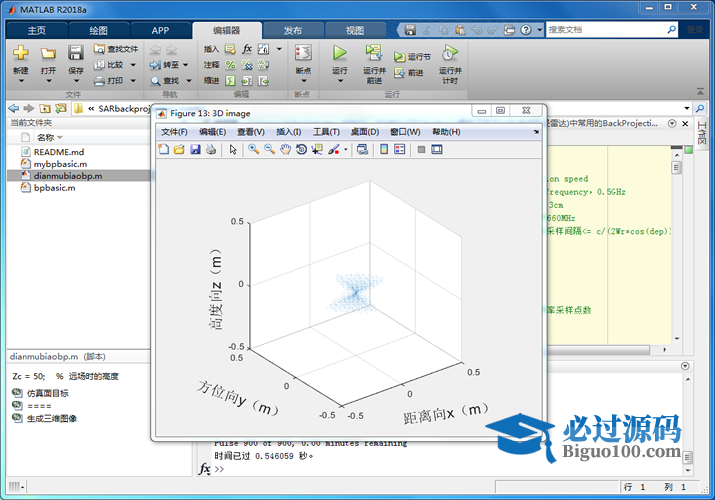The image size is (715, 500).
Task: Select the Zoom Out magnifier tool
Action: [269, 150]
